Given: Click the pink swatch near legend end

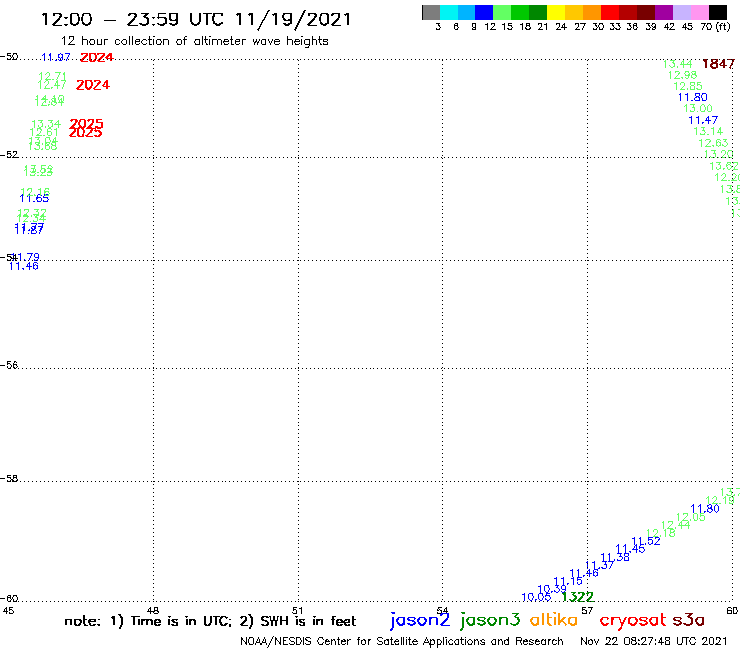Looking at the screenshot, I should tap(700, 12).
